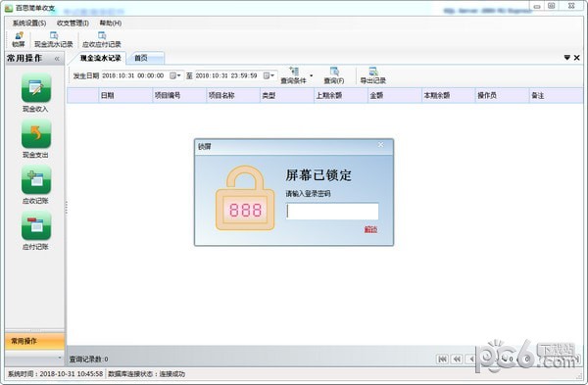Expand the sidebar group options arrow
The height and width of the screenshot is (385, 588).
(x=60, y=358)
